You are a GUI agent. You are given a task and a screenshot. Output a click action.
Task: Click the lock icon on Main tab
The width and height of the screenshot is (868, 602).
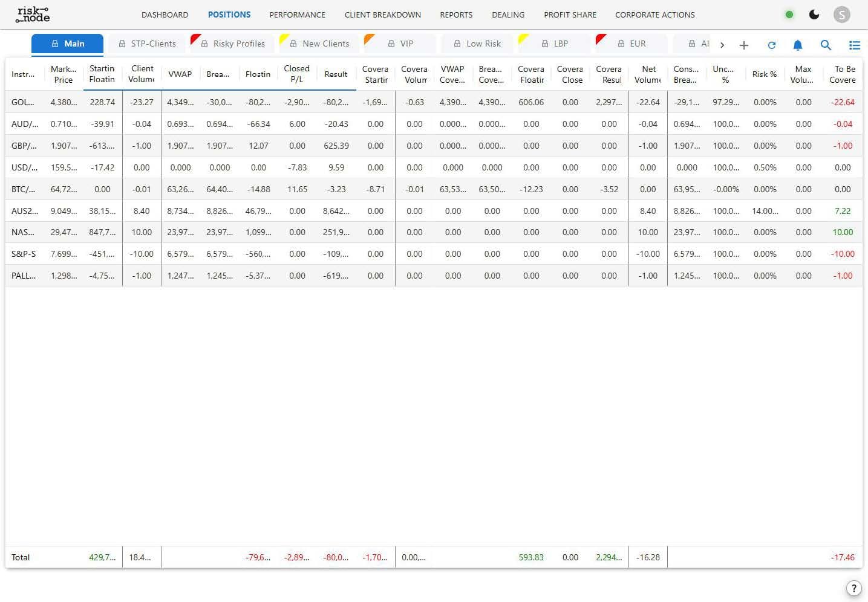tap(55, 44)
